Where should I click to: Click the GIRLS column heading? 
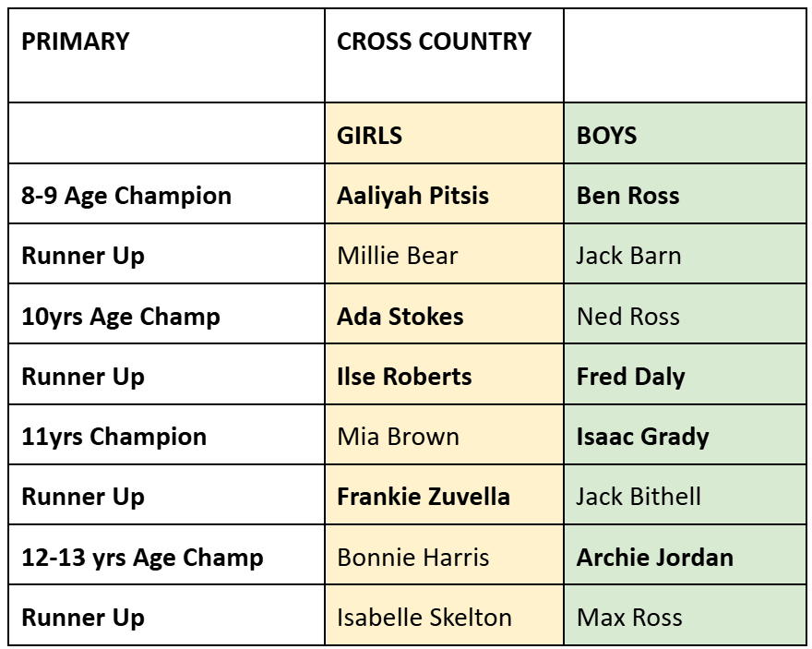click(x=444, y=133)
